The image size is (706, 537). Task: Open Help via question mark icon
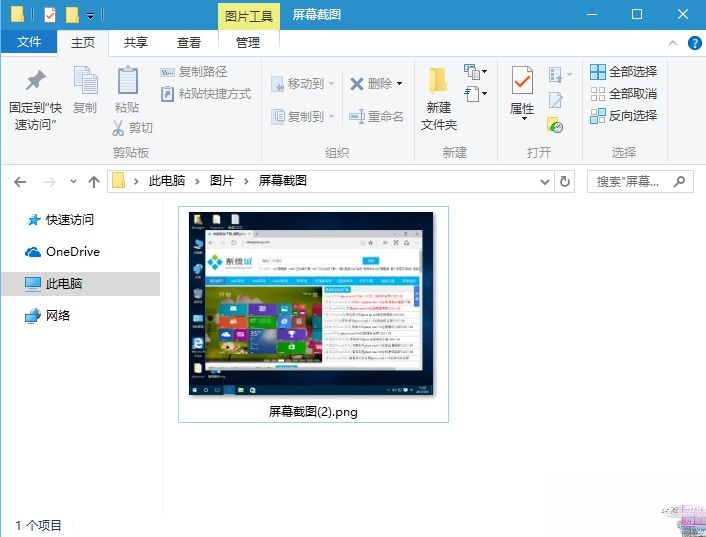coord(695,43)
